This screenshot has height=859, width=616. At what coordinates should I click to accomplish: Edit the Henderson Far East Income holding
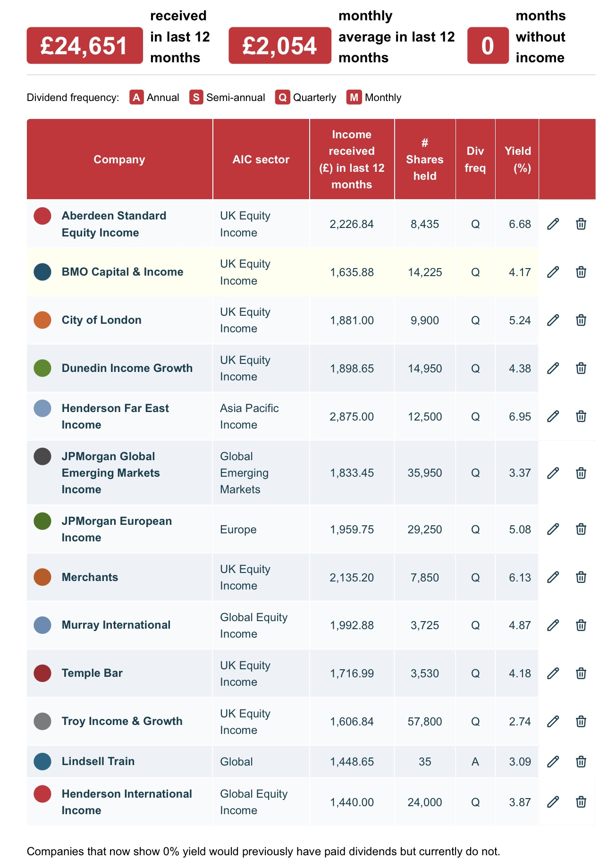click(x=553, y=416)
